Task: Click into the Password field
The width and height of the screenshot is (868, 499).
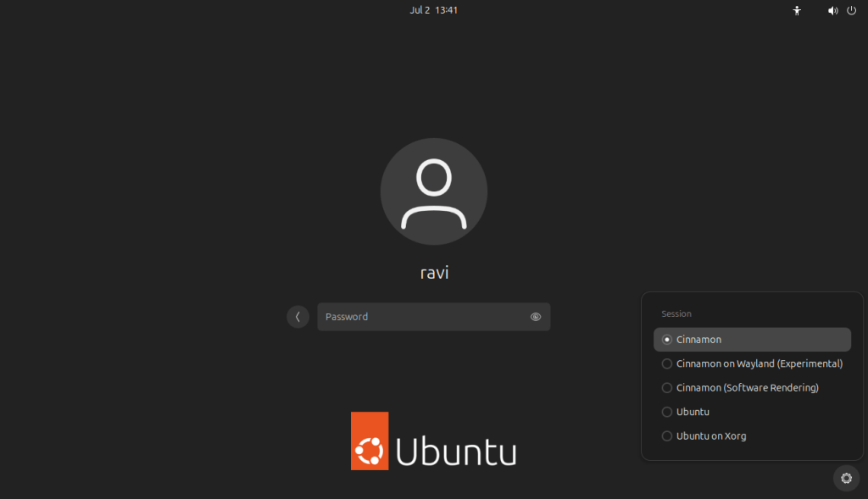Action: [x=433, y=317]
